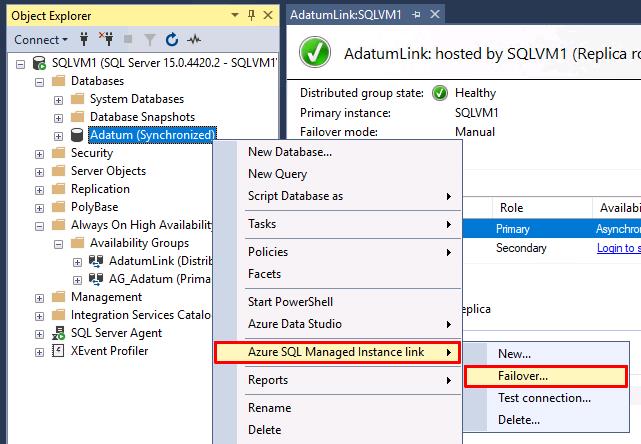The image size is (641, 444).
Task: Switch to AdatumLink:SQLVM1 tab
Action: click(345, 15)
